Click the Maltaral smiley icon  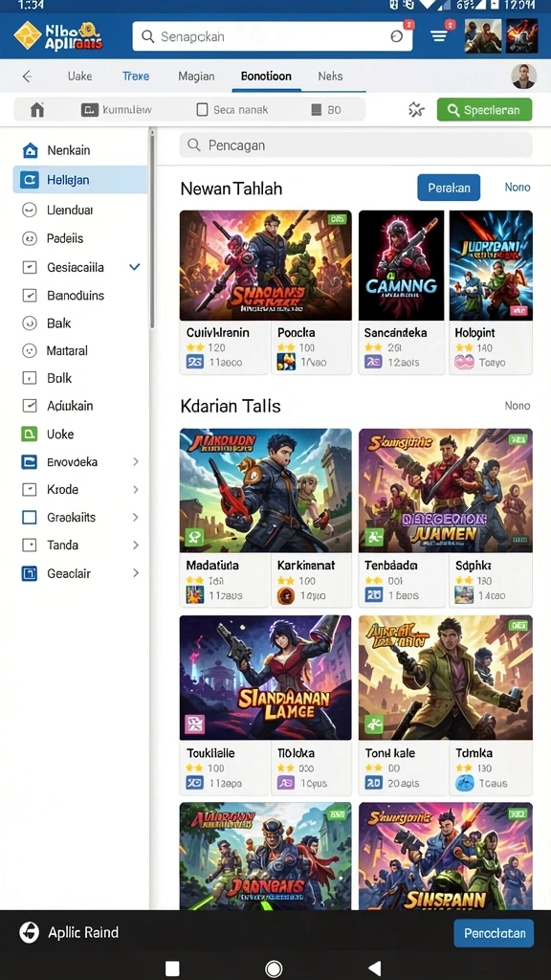click(30, 350)
